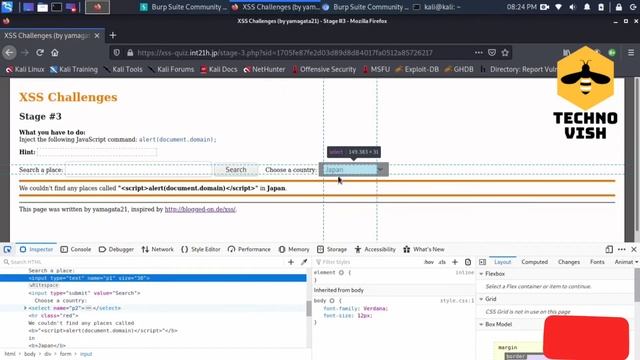Screen dimensions: 640x360
Task: Bookmark this page with the star icon
Action: pyautogui.click(x=505, y=53)
